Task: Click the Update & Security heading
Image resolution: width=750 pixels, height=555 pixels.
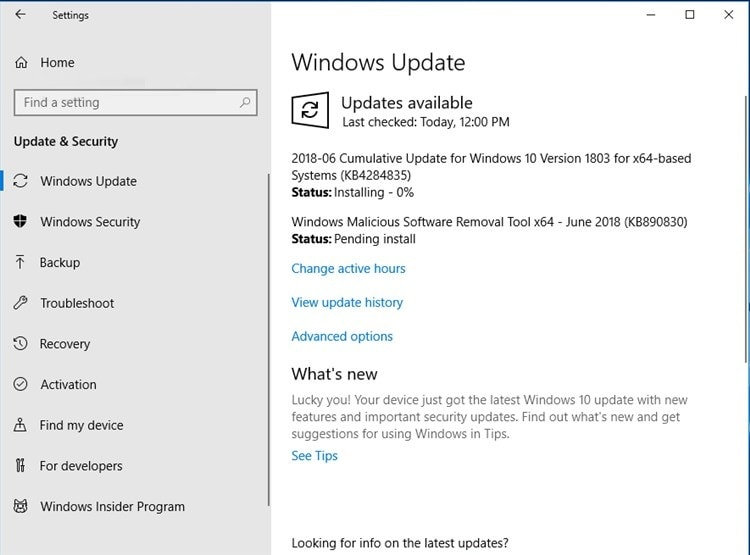Action: pos(66,142)
